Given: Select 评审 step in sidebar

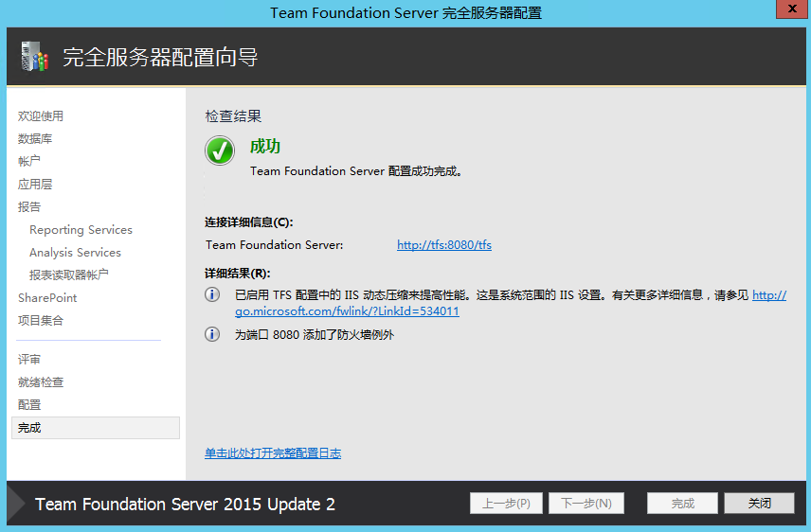Looking at the screenshot, I should [x=29, y=360].
